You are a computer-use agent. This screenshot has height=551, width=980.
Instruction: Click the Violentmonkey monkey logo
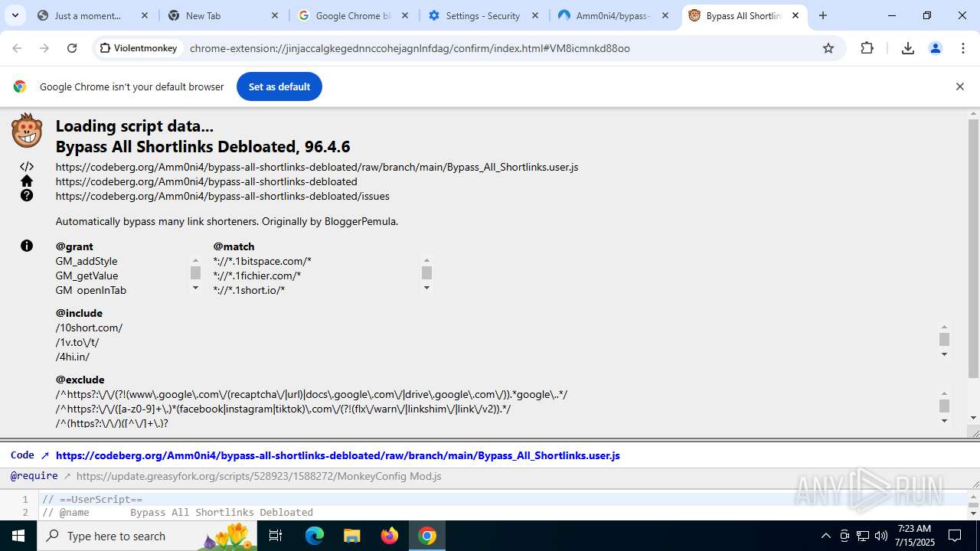(x=27, y=131)
